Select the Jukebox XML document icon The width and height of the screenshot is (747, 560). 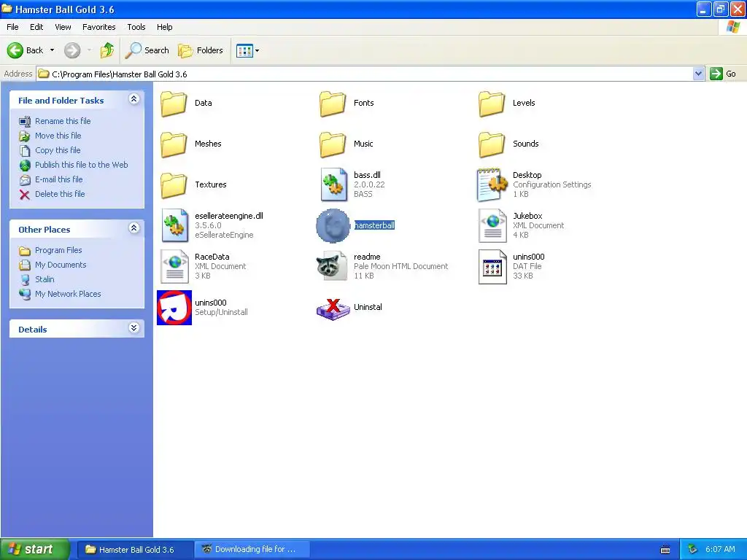[492, 225]
